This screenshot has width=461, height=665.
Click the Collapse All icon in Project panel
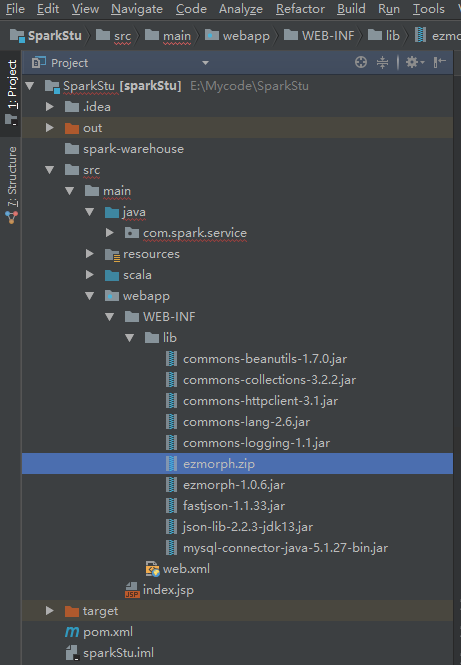[382, 62]
